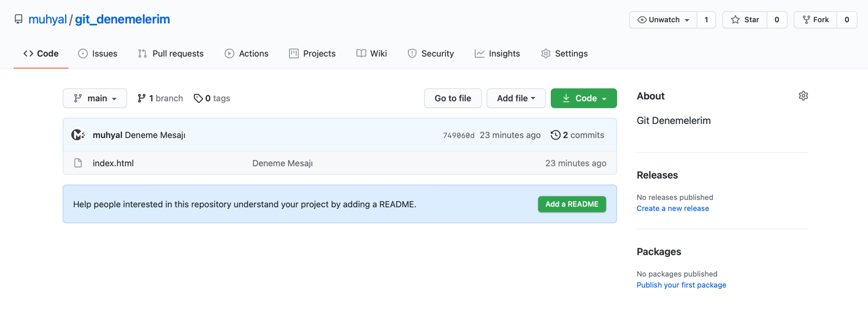Click the muhyal avatar icon in commit row
This screenshot has width=868, height=311.
coord(78,135)
